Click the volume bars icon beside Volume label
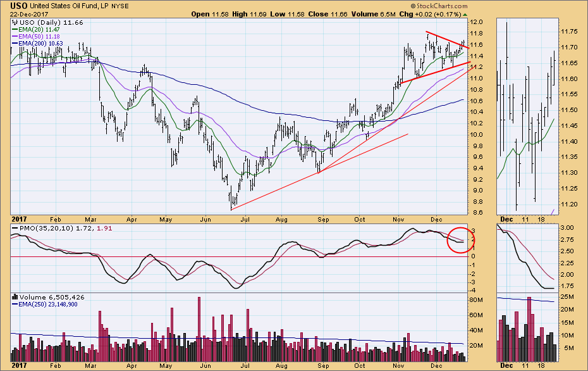 [15, 297]
